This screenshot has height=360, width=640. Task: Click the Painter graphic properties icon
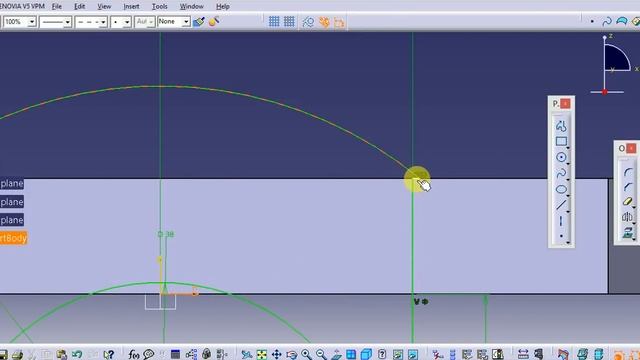tap(199, 22)
